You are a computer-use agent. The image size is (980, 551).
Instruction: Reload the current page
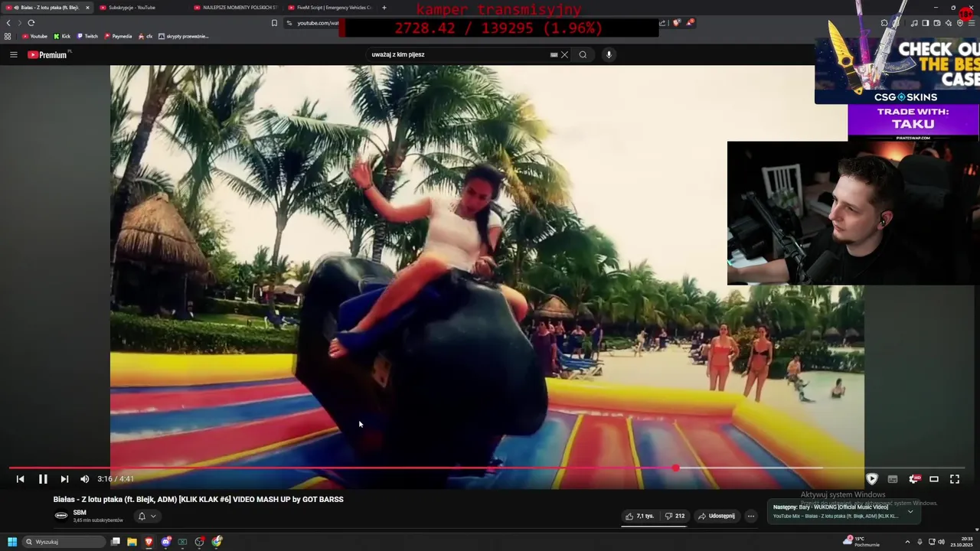(x=31, y=23)
